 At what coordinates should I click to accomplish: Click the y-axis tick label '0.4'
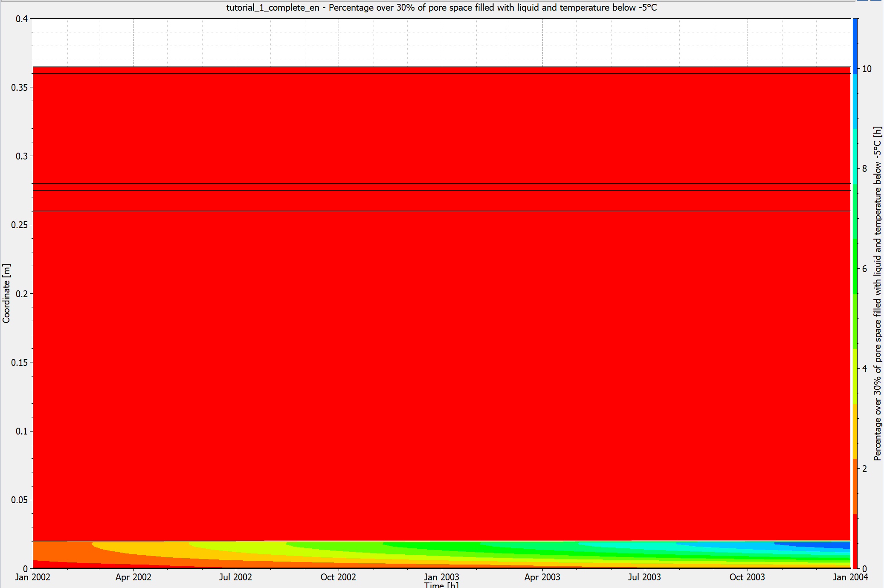point(22,19)
